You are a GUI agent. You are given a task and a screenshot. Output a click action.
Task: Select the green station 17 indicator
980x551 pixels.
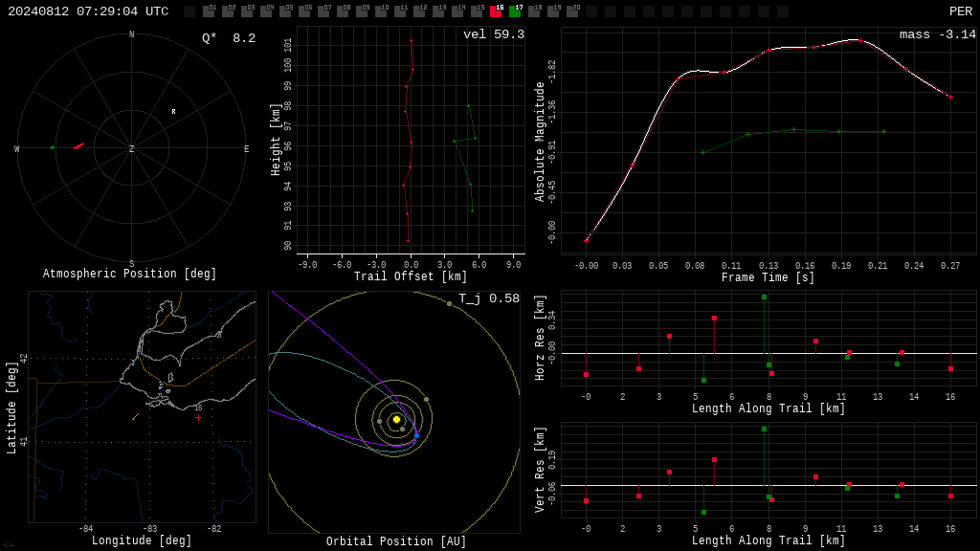click(x=515, y=11)
